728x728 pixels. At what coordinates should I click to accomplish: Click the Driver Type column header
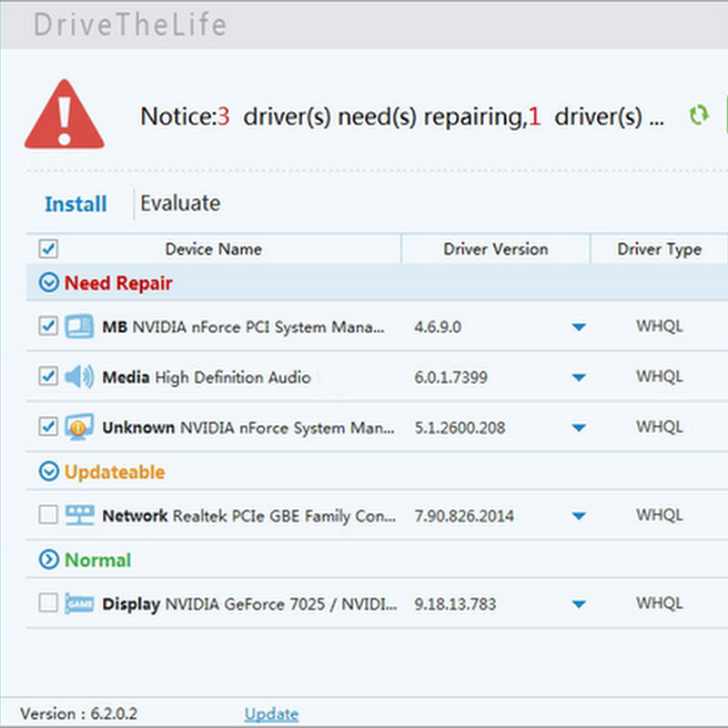coord(659,249)
